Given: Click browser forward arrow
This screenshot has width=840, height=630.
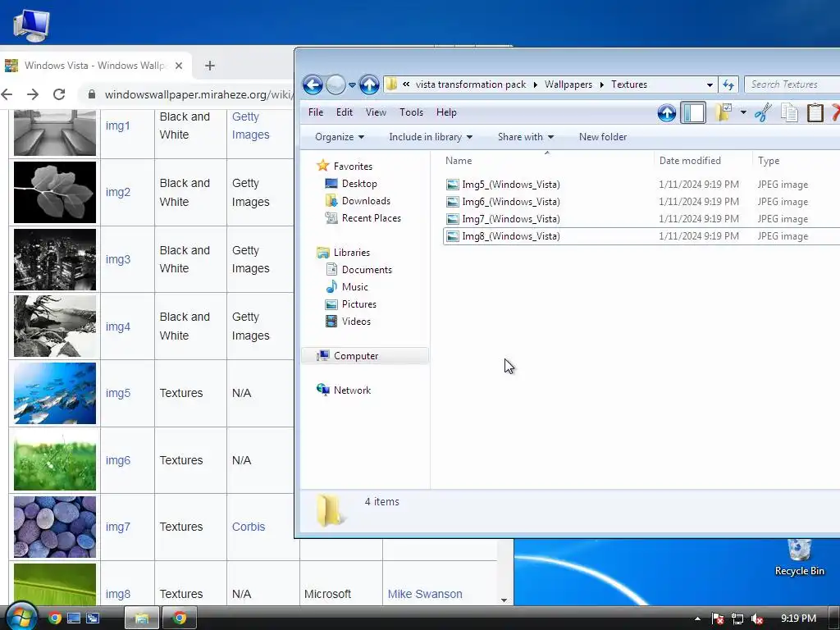Looking at the screenshot, I should click(33, 94).
